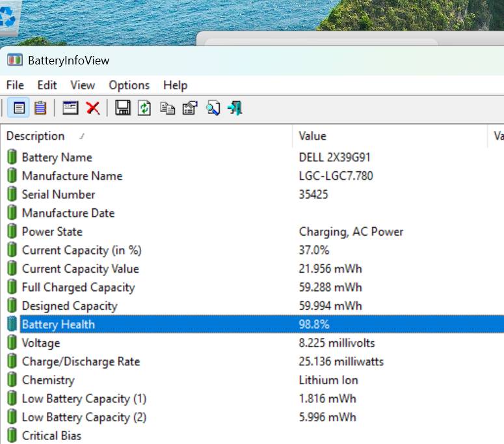Click the Find magnifier toolbar icon
Image resolution: width=504 pixels, height=444 pixels.
click(213, 108)
